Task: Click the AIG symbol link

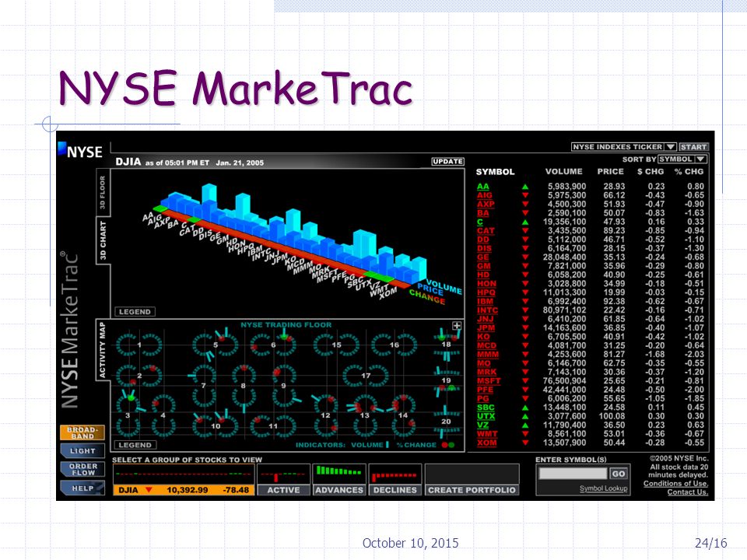Action: click(x=485, y=195)
